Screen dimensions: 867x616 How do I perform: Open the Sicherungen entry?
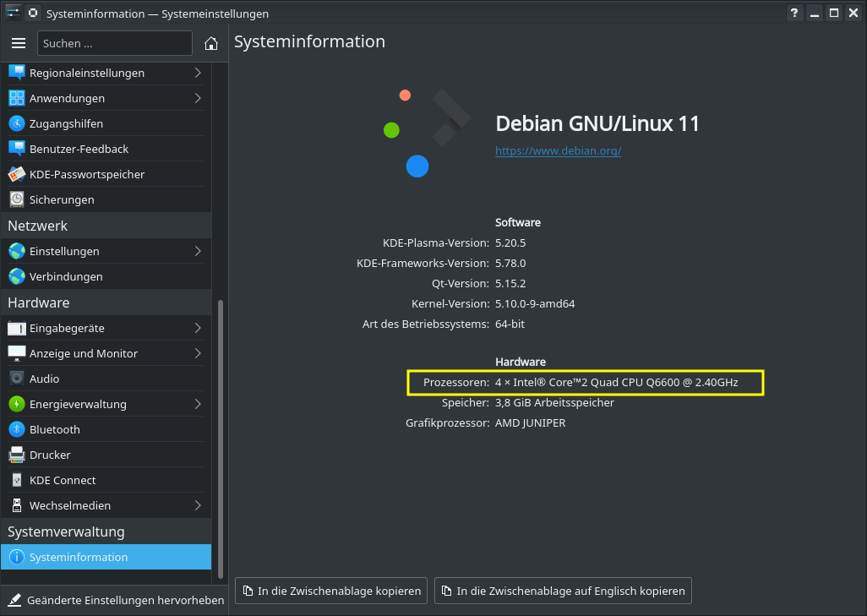click(106, 199)
